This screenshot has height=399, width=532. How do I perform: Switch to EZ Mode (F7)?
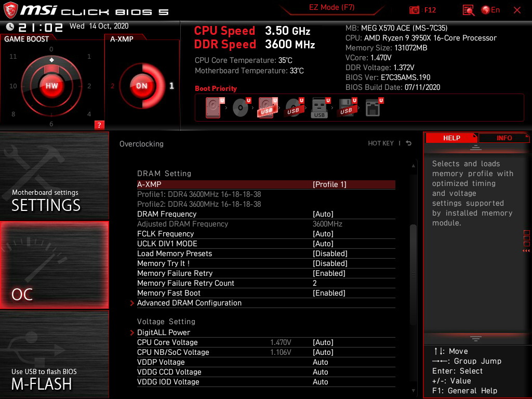tap(331, 7)
